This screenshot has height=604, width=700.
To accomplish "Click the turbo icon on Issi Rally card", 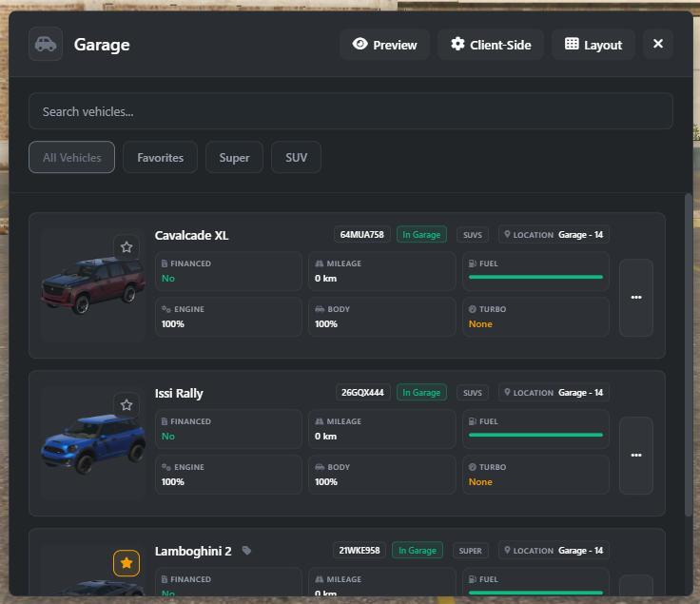I will pos(473,467).
